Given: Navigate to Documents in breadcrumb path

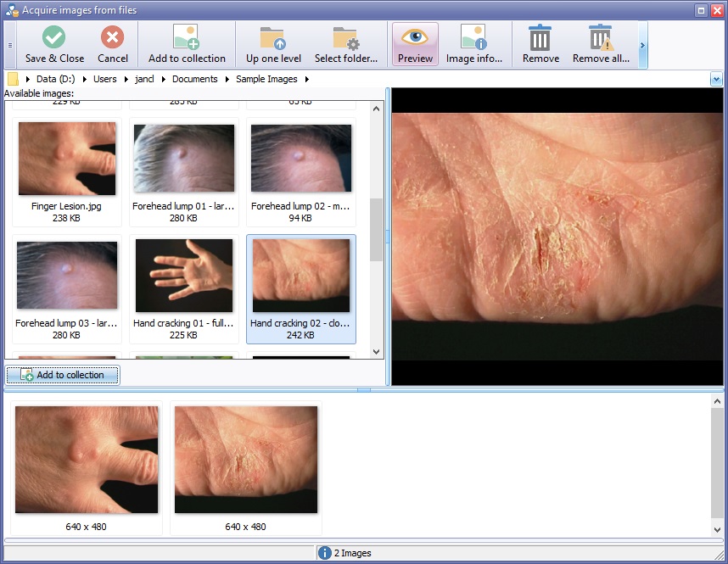Looking at the screenshot, I should (x=194, y=79).
